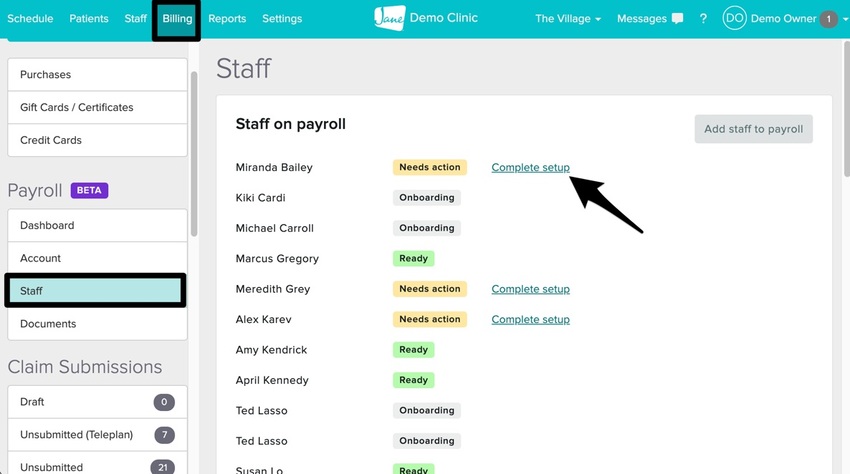Open the Messages chat bubble icon
The image size is (850, 474).
(x=678, y=19)
